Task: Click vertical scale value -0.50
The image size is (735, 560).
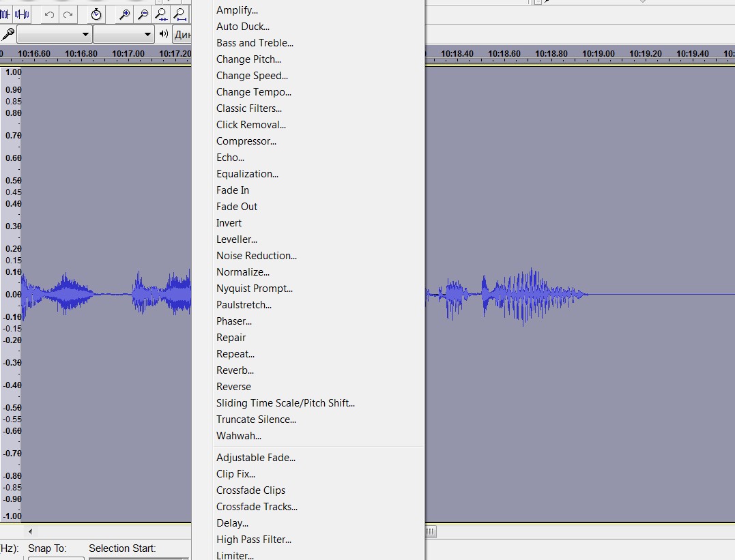Action: point(12,408)
